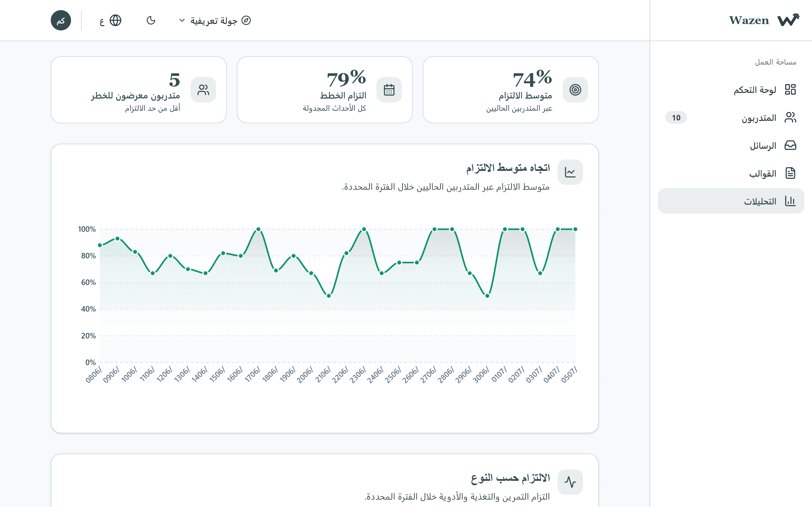Click the chevron next to جولة تعريفية
The height and width of the screenshot is (507, 812).
tap(182, 20)
